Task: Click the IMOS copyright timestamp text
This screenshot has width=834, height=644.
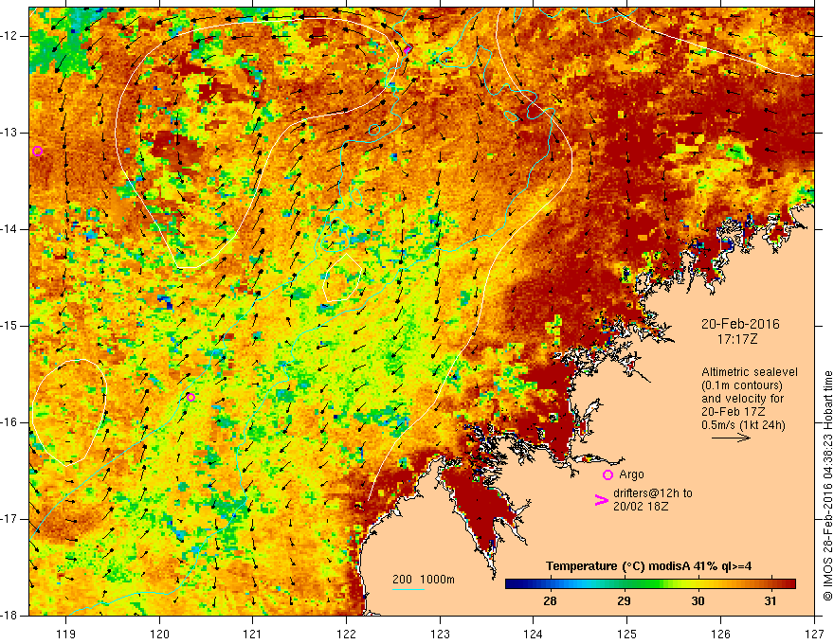Action: (x=827, y=486)
